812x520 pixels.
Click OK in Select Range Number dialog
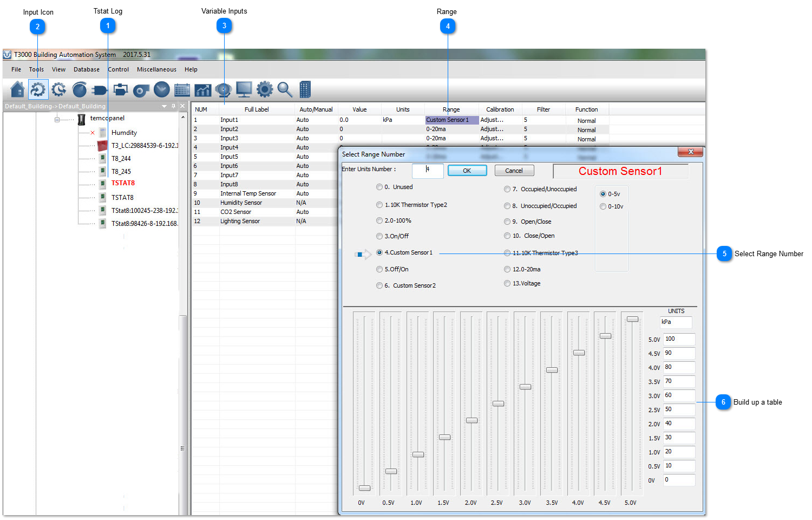[x=467, y=171]
